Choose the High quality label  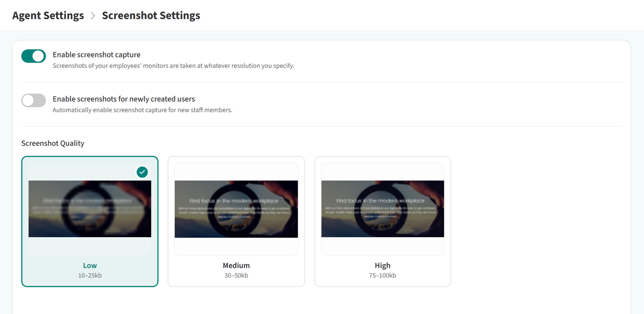[383, 265]
